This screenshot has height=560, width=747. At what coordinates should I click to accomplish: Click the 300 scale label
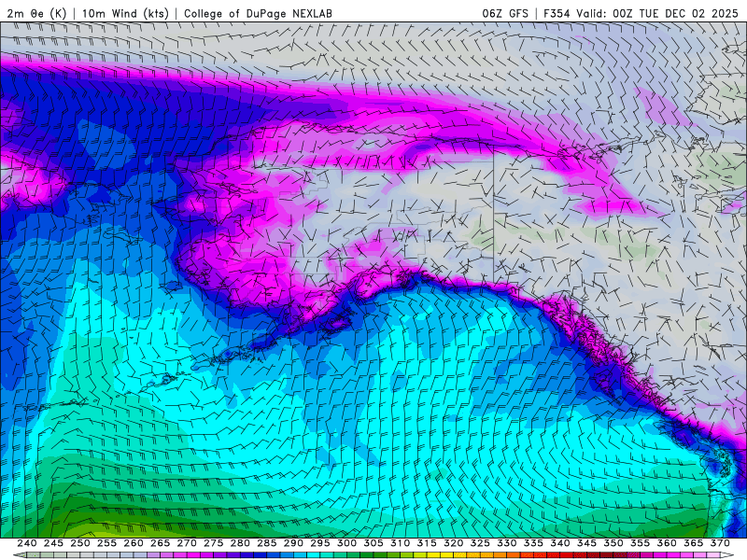coord(346,543)
